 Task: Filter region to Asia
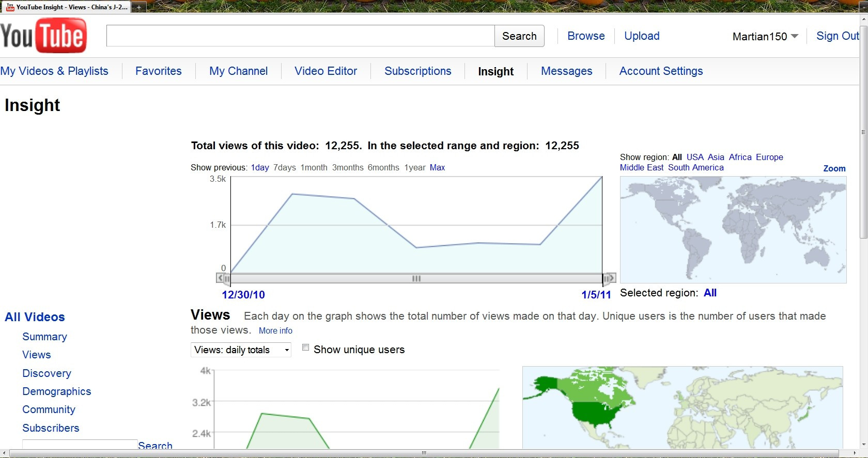click(716, 157)
